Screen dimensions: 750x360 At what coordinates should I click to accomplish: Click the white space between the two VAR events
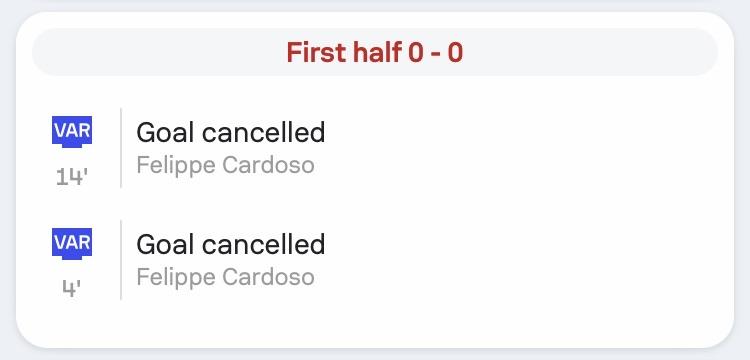pyautogui.click(x=375, y=204)
